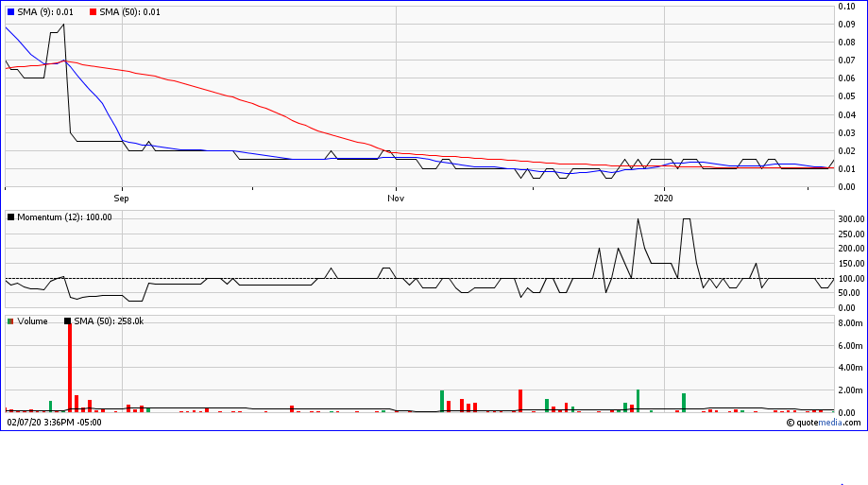The image size is (868, 485).
Task: Click the 02/07/20 3:36PM timestamp text
Action: [54, 423]
